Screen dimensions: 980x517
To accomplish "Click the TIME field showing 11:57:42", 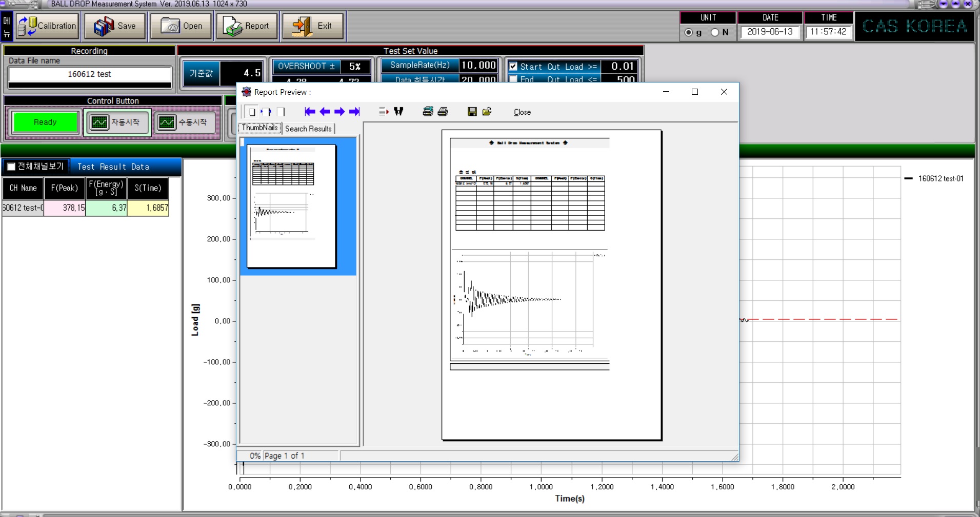I will pos(828,32).
